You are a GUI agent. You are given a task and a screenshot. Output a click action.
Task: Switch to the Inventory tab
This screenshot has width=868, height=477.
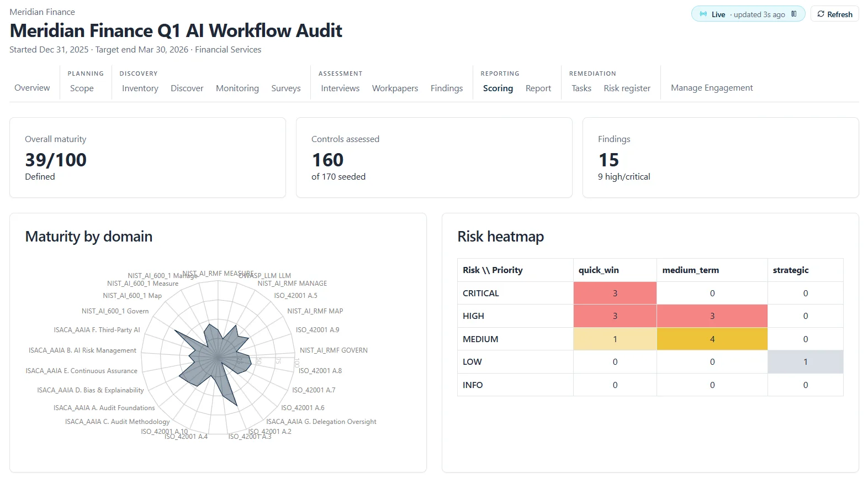pyautogui.click(x=140, y=88)
